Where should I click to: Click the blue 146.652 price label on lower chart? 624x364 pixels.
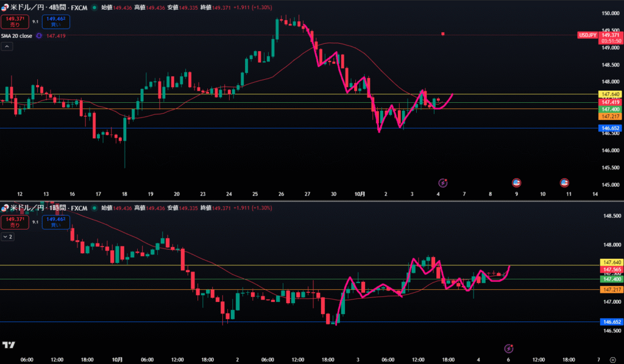pyautogui.click(x=610, y=322)
